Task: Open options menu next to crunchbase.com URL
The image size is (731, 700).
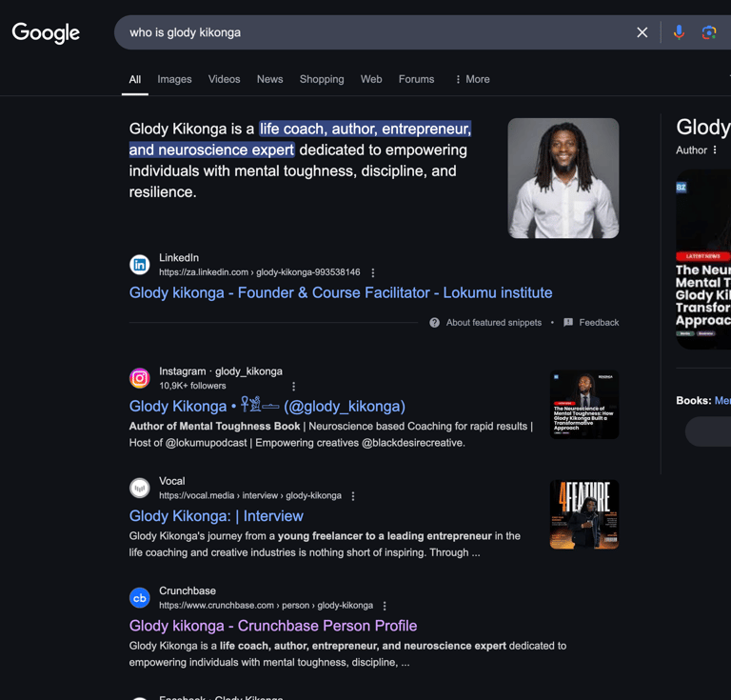Action: pos(385,606)
